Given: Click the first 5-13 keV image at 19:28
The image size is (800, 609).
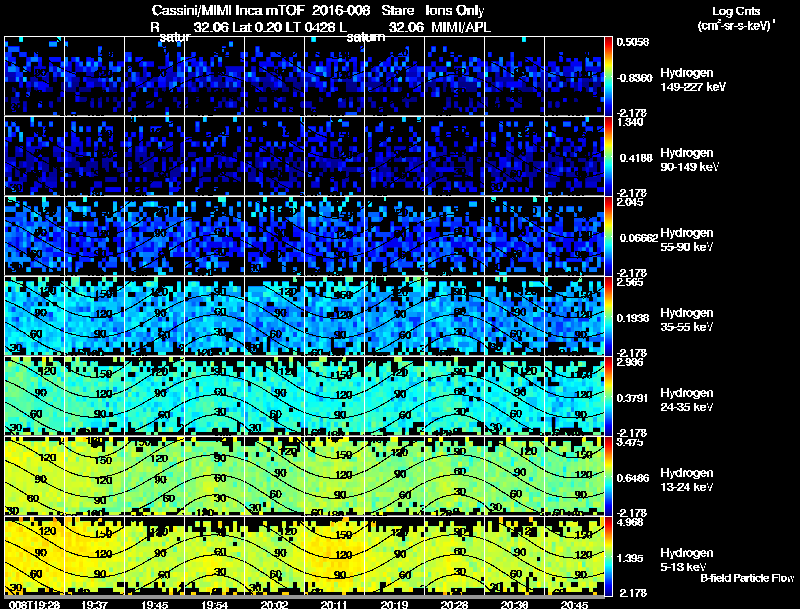Looking at the screenshot, I should click(34, 556).
